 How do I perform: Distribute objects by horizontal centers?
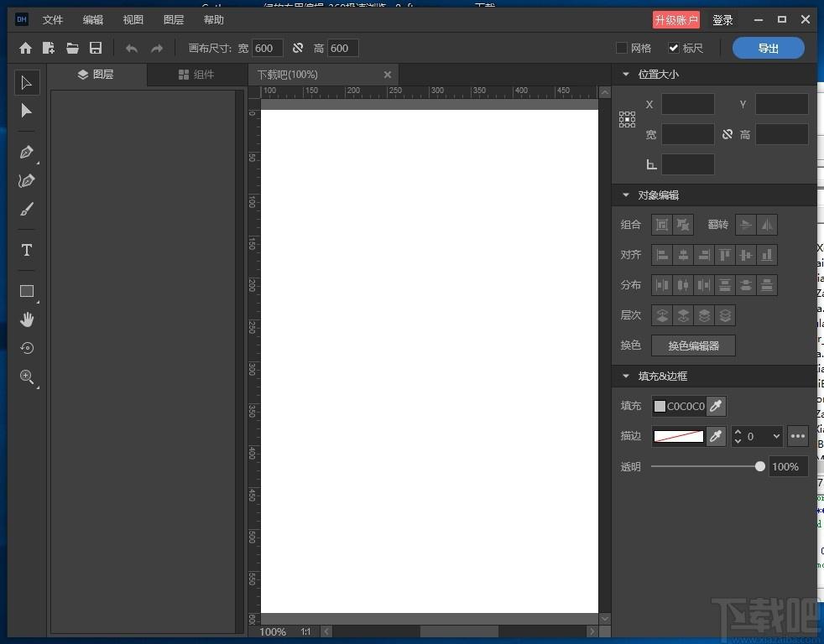coord(683,285)
